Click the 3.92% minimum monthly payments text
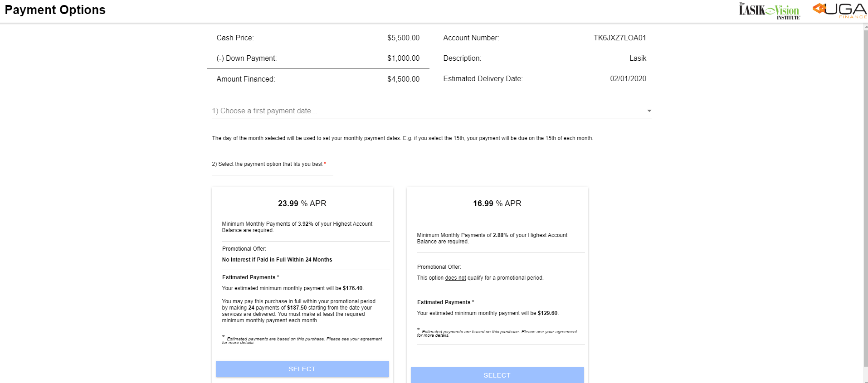868x383 pixels. coord(297,227)
